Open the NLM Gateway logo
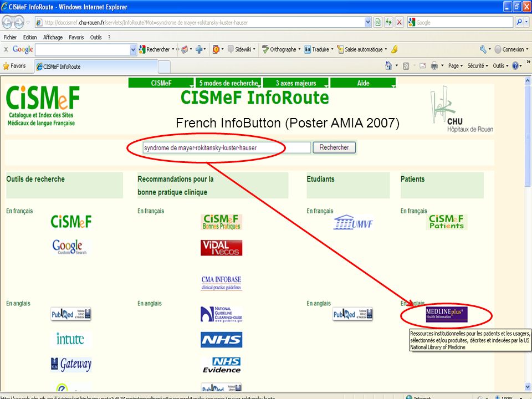Image resolution: width=532 pixels, height=399 pixels. click(x=71, y=365)
